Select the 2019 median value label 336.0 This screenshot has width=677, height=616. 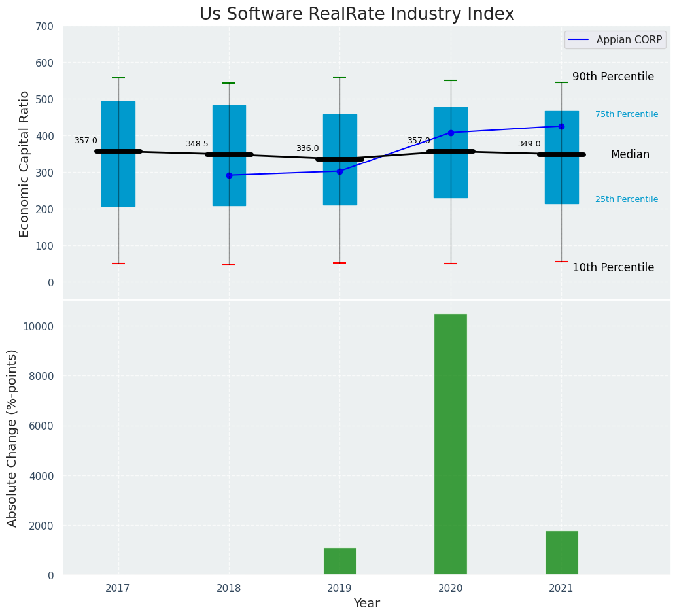(307, 149)
